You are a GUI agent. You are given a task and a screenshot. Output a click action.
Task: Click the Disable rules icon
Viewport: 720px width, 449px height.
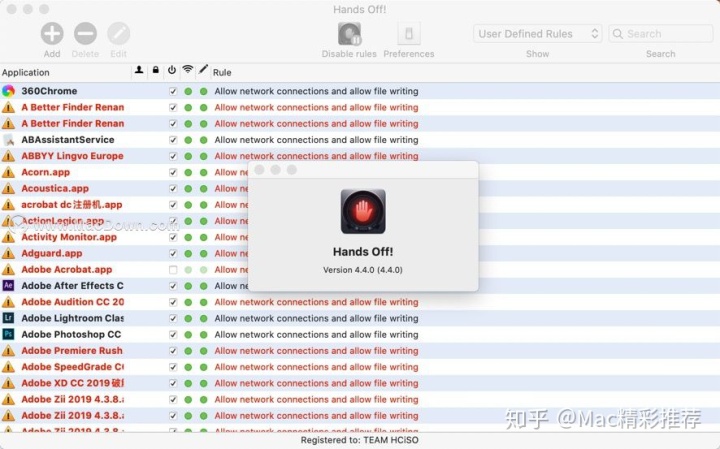coord(349,34)
